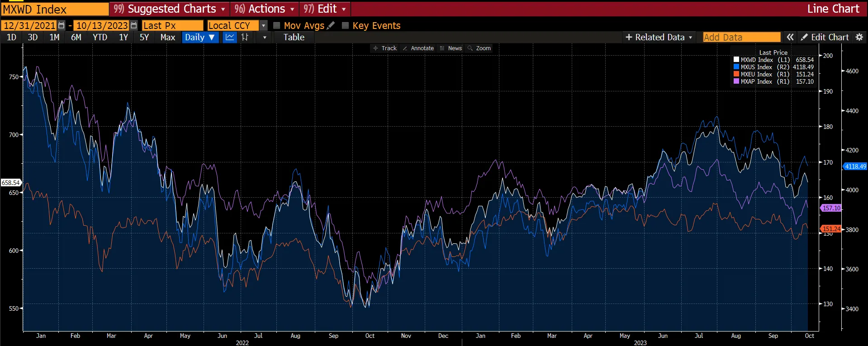Image resolution: width=868 pixels, height=346 pixels.
Task: Click the orange MXEU Index legend swatch
Action: coord(736,74)
